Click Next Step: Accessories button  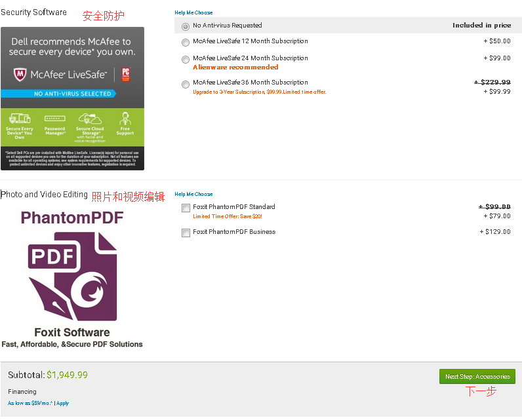477,377
